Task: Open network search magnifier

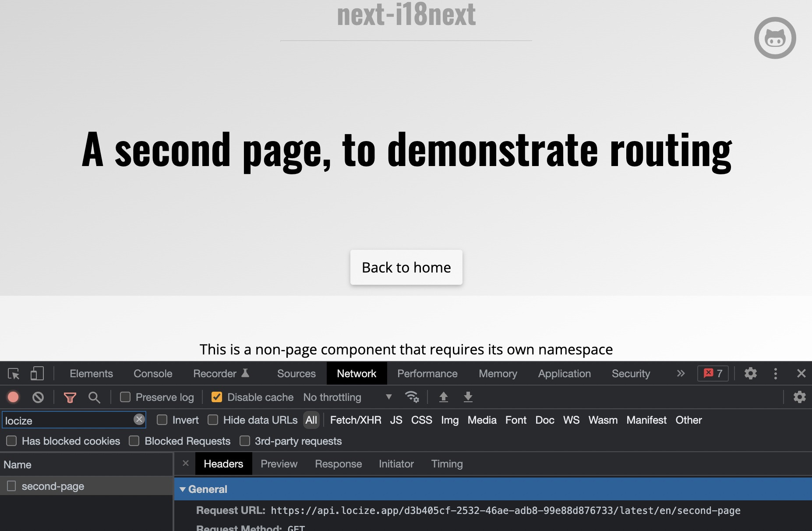Action: 94,397
